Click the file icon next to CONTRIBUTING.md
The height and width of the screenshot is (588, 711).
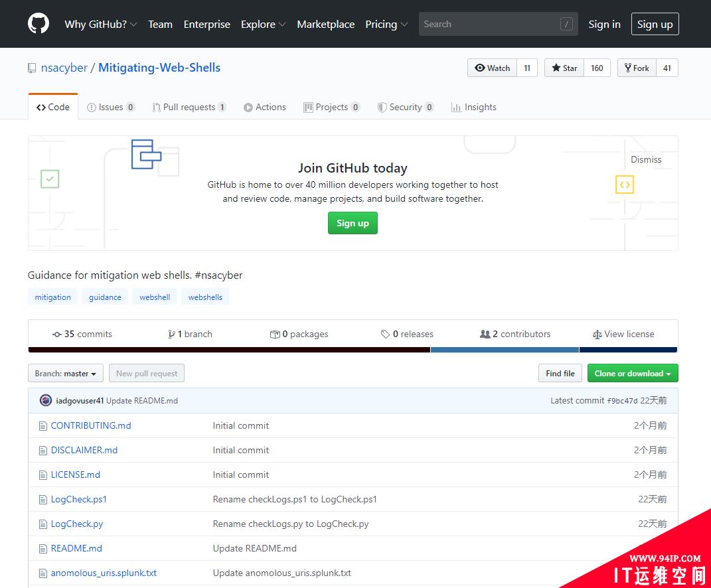(43, 425)
